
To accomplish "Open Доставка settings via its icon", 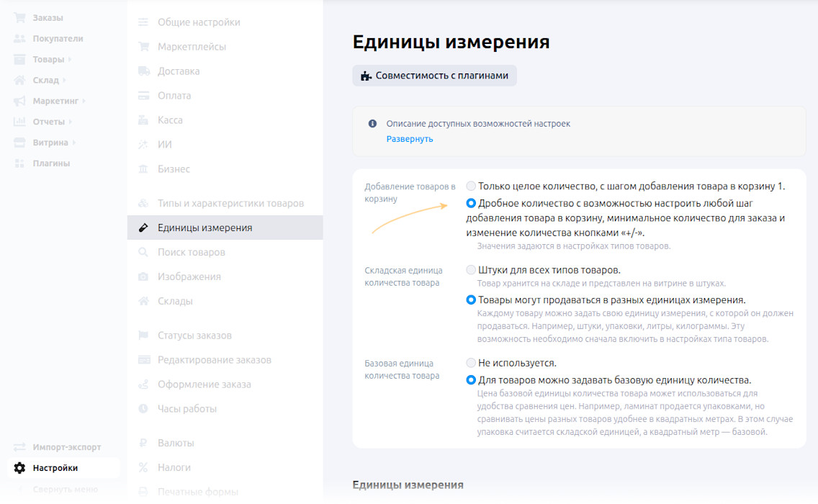I will [143, 71].
